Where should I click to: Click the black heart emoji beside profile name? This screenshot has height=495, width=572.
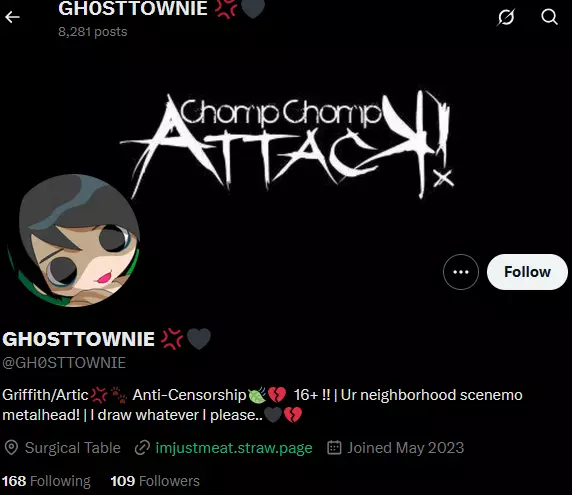pyautogui.click(x=199, y=339)
